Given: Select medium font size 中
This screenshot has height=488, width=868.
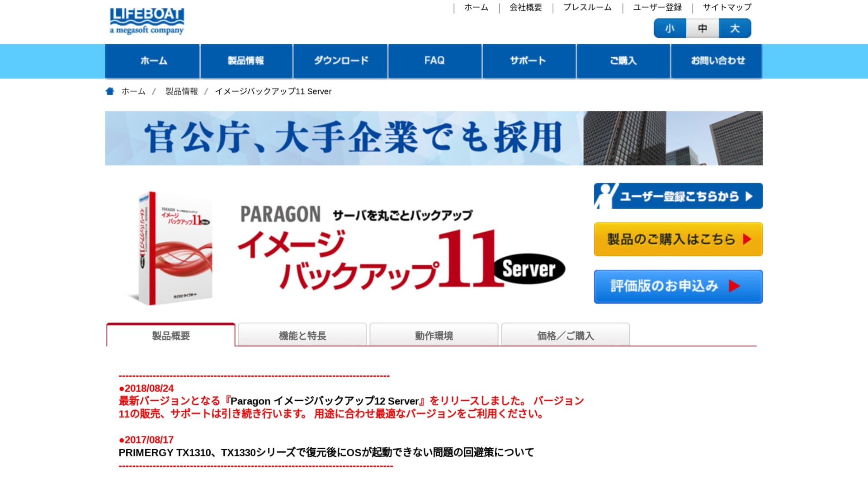Looking at the screenshot, I should (703, 28).
